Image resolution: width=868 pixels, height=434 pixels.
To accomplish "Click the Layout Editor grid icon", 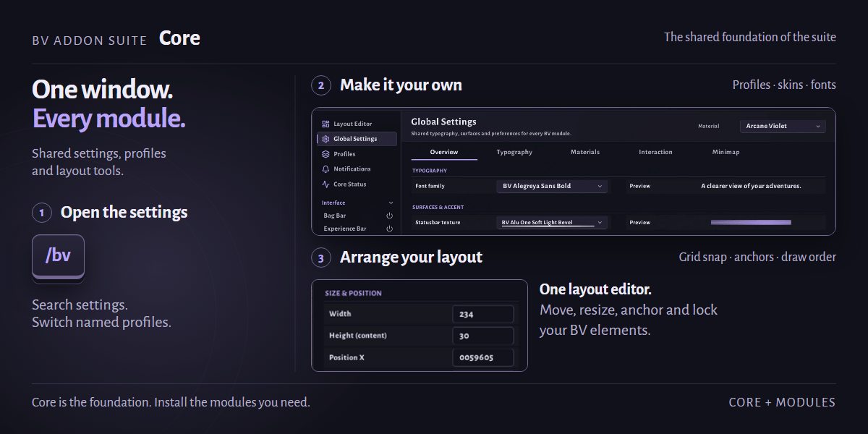I will [x=325, y=124].
